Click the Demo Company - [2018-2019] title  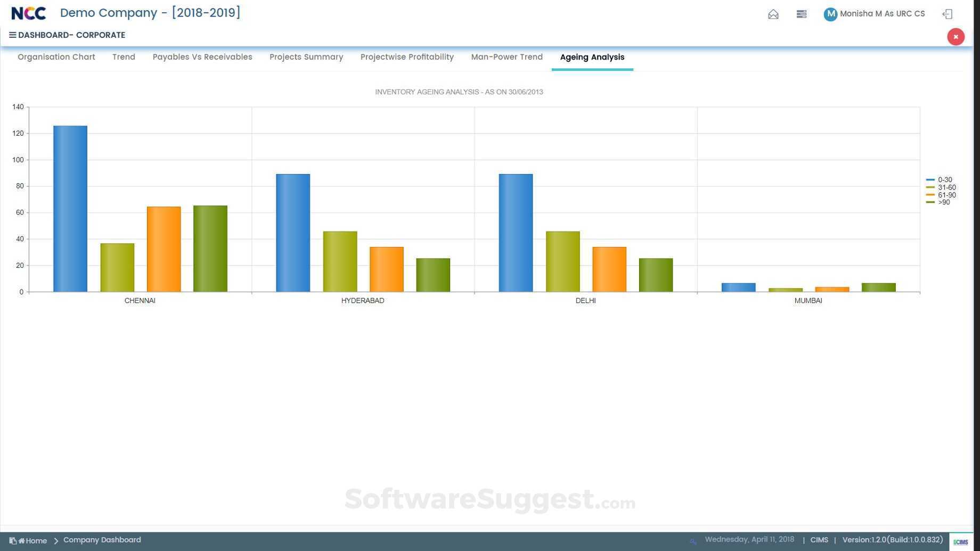(x=150, y=13)
